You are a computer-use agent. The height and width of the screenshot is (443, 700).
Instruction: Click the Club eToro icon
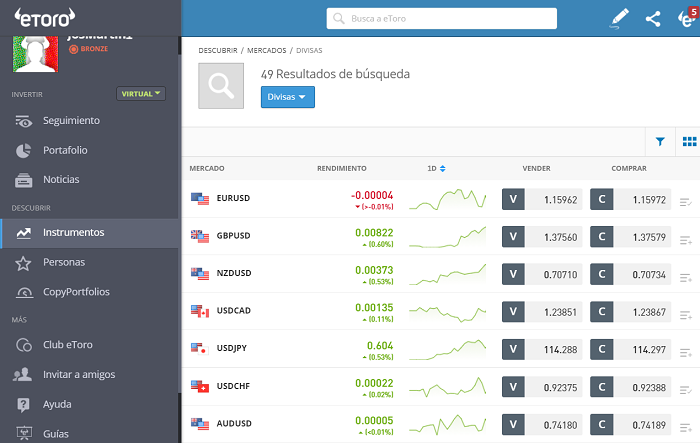point(24,345)
